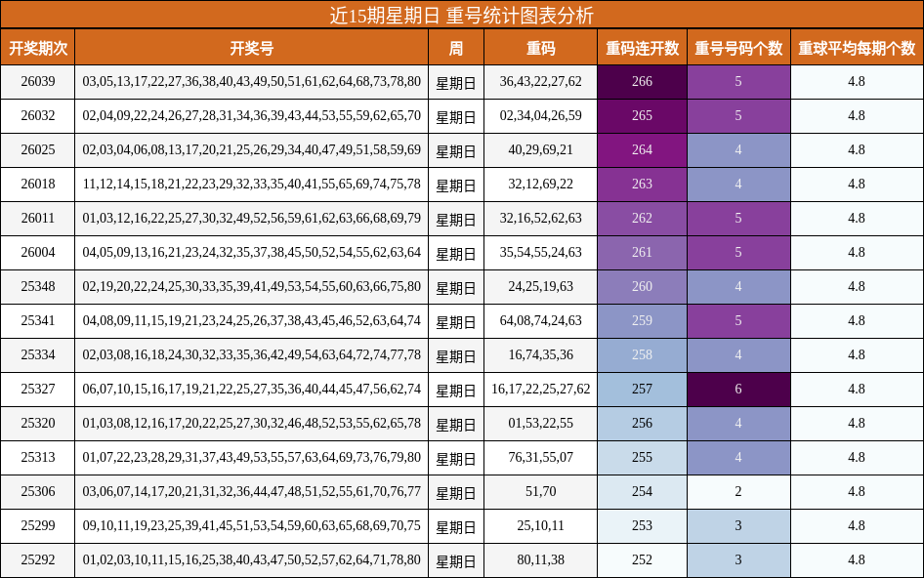Select period number 25292 in last row
924x578 pixels.
tap(39, 558)
